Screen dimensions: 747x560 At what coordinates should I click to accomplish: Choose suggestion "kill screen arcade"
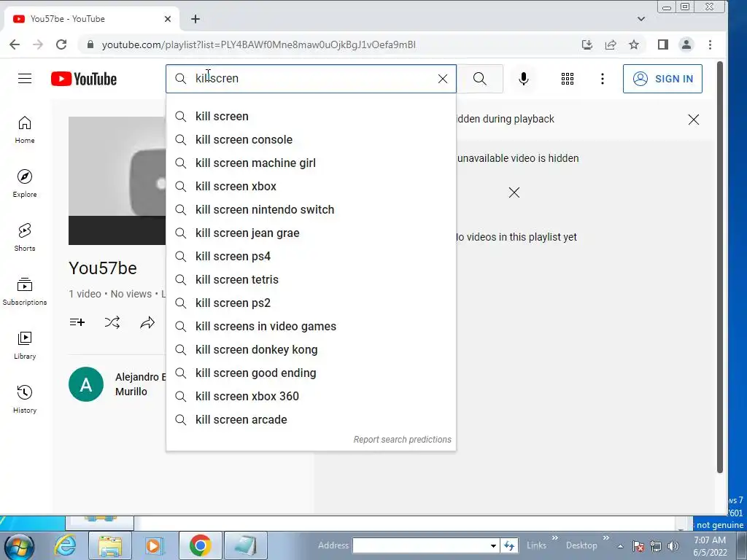tap(311, 419)
